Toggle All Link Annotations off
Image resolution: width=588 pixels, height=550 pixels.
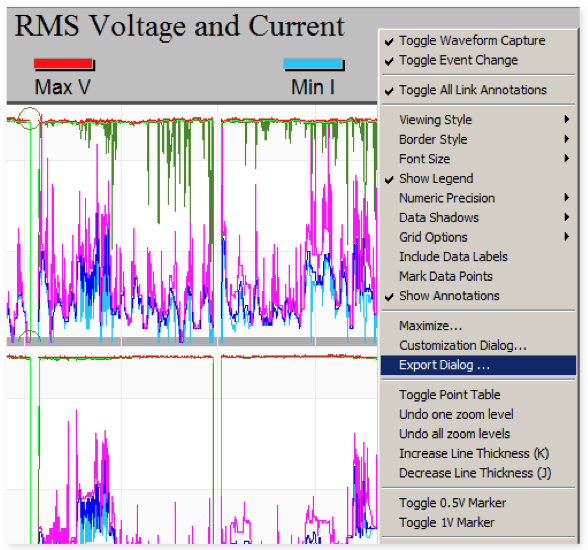[478, 90]
